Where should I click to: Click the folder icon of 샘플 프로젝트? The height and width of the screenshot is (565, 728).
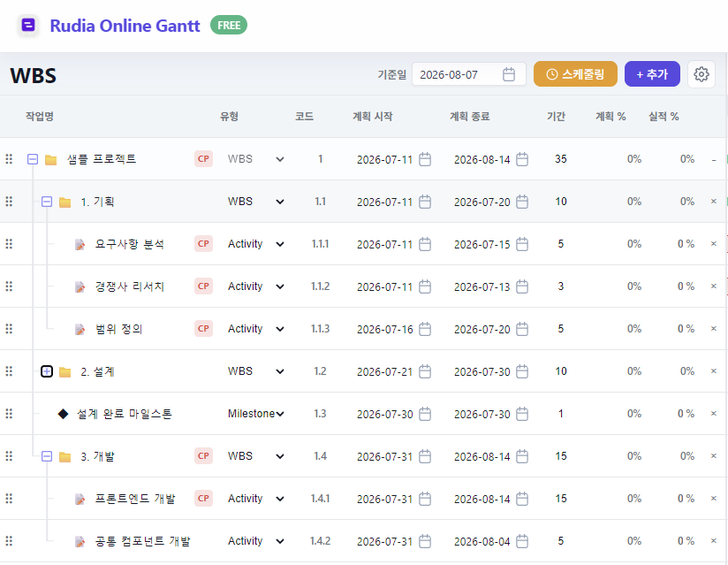50,160
